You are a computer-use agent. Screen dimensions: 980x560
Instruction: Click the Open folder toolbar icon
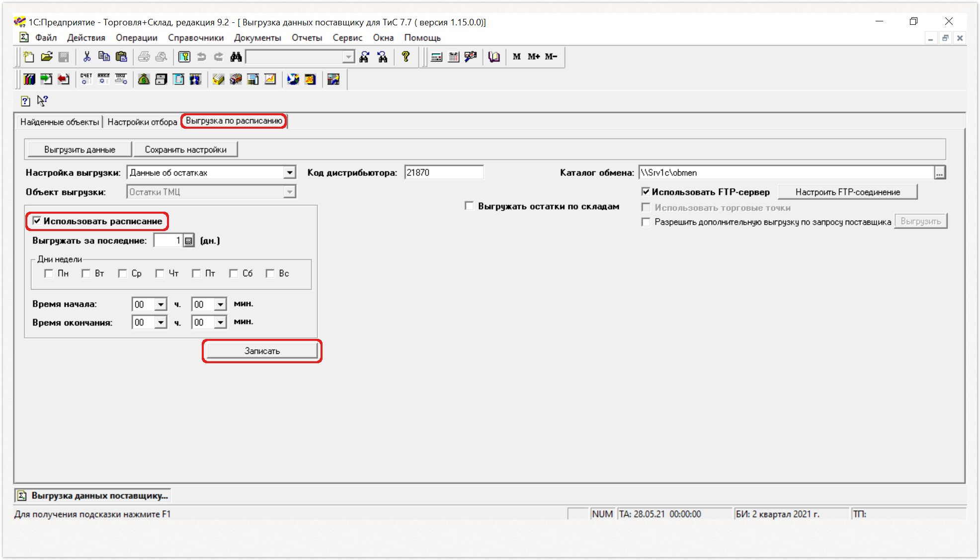[x=47, y=57]
